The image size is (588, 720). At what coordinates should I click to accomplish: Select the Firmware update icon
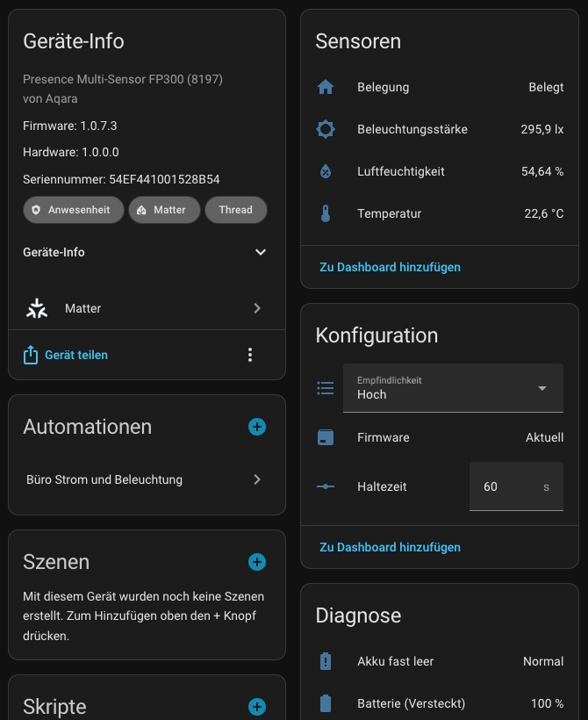(326, 437)
